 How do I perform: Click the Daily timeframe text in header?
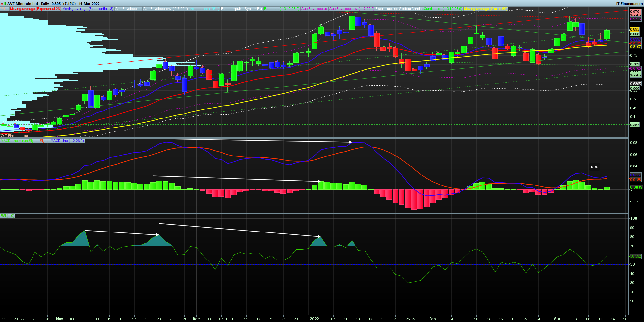pyautogui.click(x=45, y=4)
